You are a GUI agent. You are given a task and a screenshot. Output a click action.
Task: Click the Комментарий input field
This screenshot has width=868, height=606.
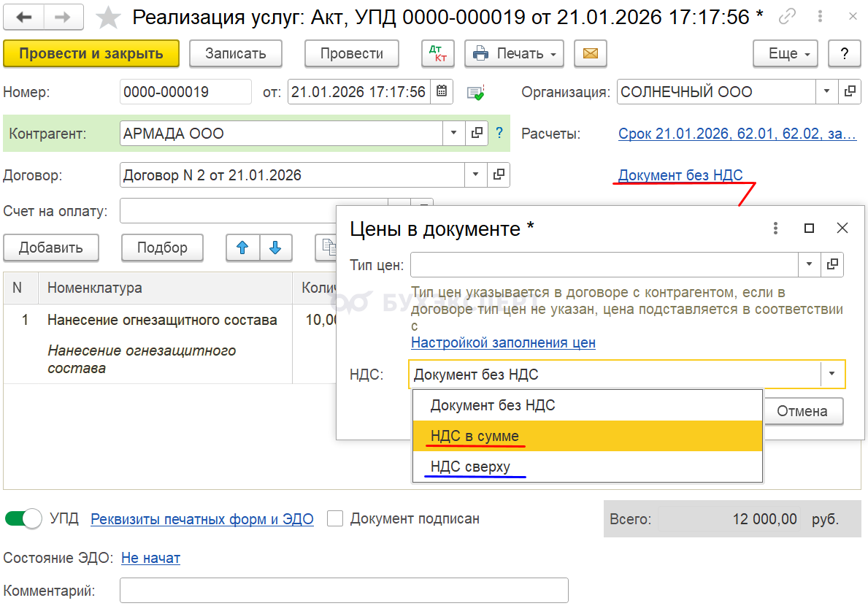344,591
